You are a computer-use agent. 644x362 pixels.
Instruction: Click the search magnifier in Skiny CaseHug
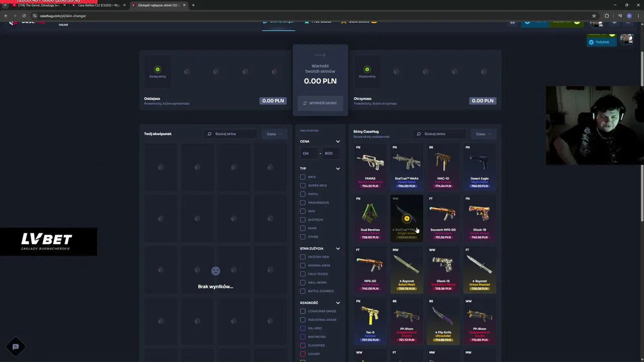tap(419, 134)
